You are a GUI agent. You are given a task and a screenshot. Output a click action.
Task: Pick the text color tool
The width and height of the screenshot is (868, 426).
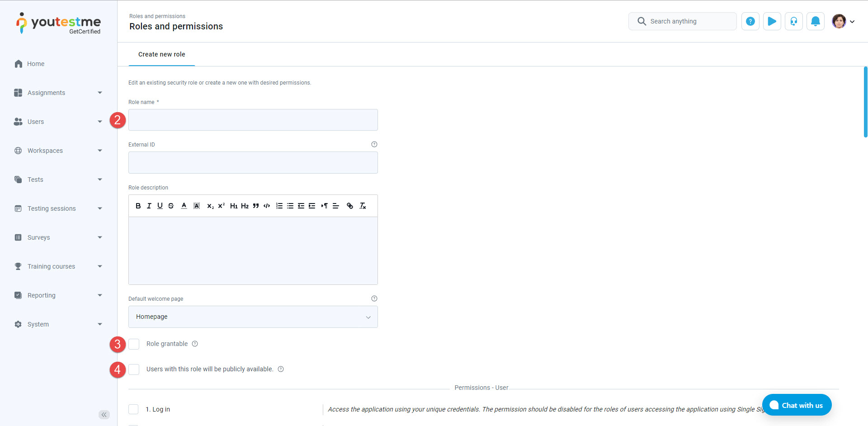[x=184, y=206]
